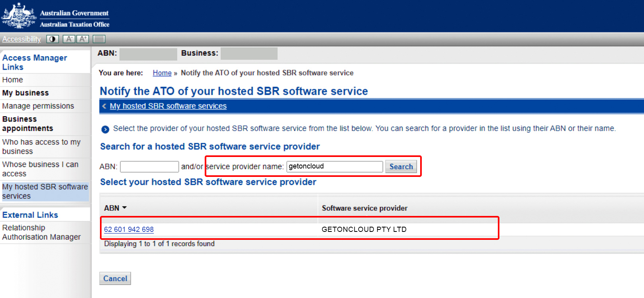Click the ABN column header label

(x=112, y=208)
